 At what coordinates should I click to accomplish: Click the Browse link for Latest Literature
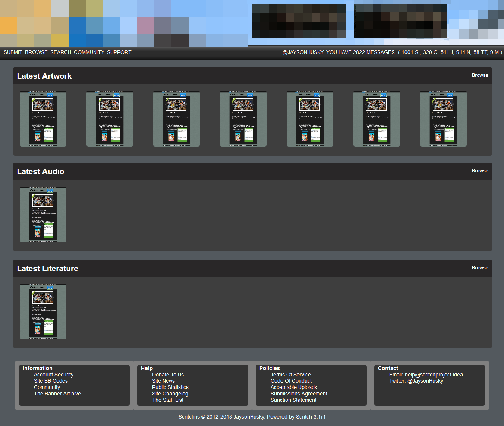click(x=480, y=268)
